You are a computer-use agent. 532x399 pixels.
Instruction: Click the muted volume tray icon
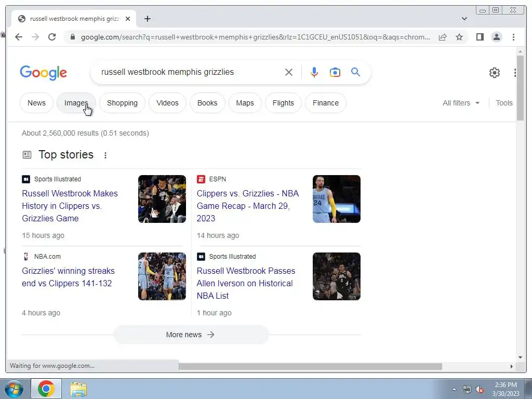pyautogui.click(x=480, y=390)
